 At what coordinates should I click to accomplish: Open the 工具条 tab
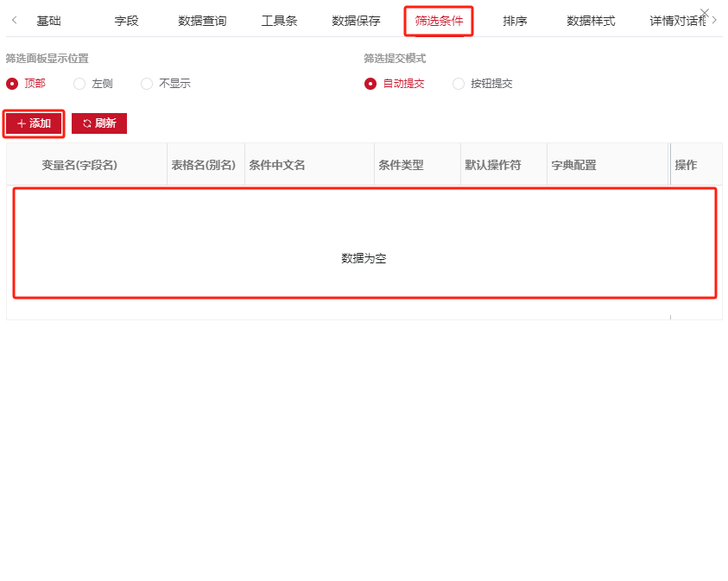[x=279, y=21]
